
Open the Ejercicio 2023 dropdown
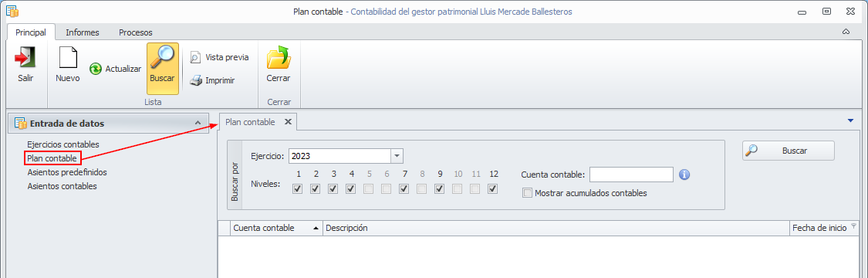[397, 156]
